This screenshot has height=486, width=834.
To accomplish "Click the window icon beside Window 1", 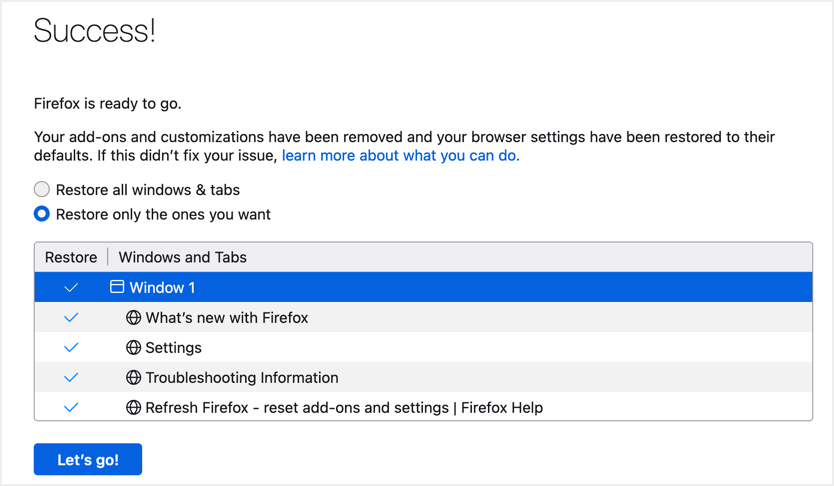I will (x=117, y=287).
